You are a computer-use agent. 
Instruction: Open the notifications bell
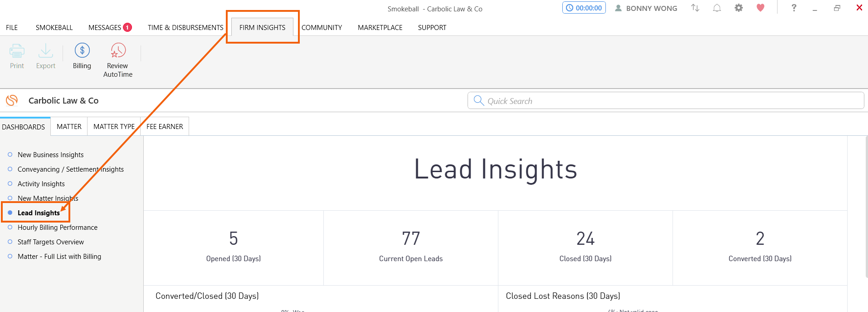[x=717, y=8]
